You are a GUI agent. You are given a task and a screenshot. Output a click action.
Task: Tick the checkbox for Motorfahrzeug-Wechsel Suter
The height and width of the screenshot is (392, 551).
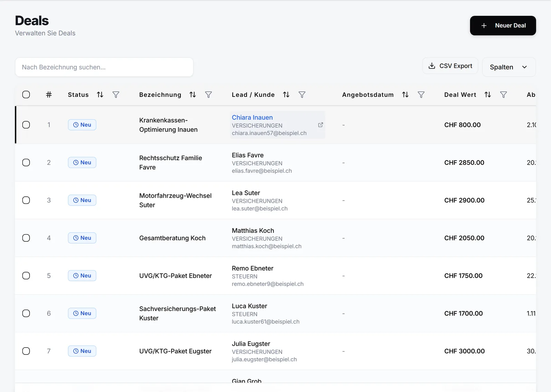pos(26,200)
